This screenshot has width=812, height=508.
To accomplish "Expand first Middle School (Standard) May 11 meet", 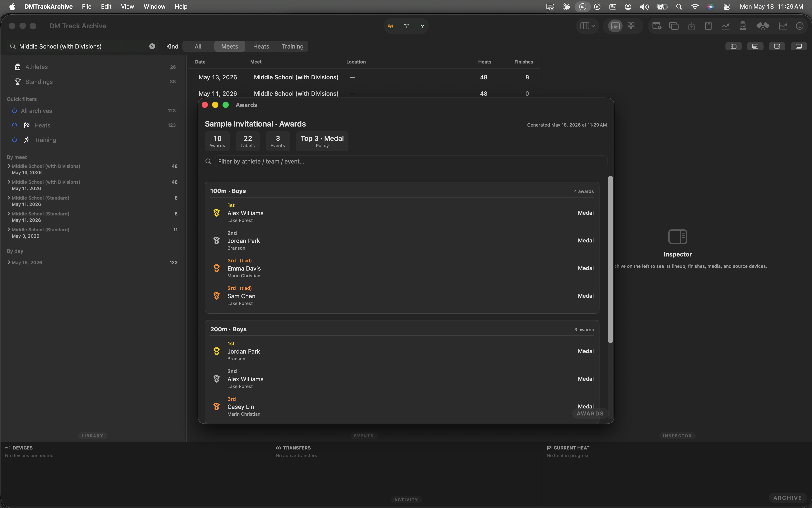I will click(9, 198).
